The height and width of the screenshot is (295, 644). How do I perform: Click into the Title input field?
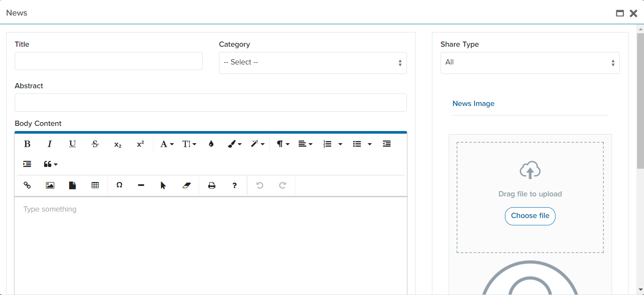tap(108, 61)
